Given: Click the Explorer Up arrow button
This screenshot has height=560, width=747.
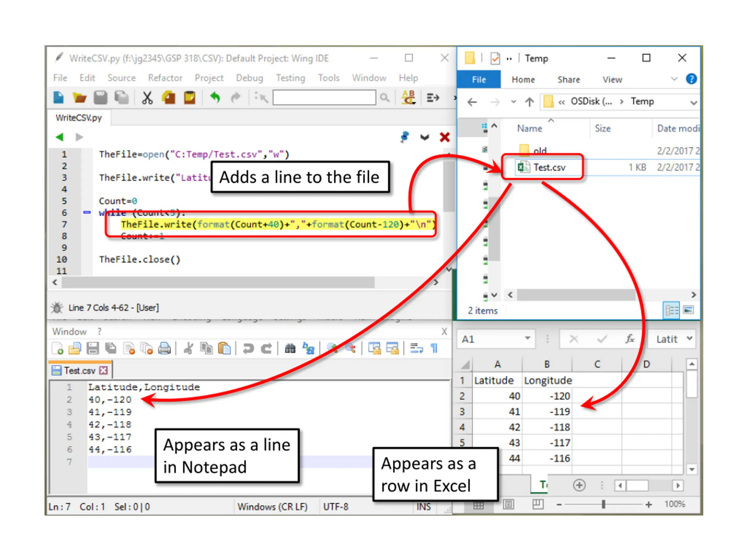Looking at the screenshot, I should pyautogui.click(x=529, y=101).
